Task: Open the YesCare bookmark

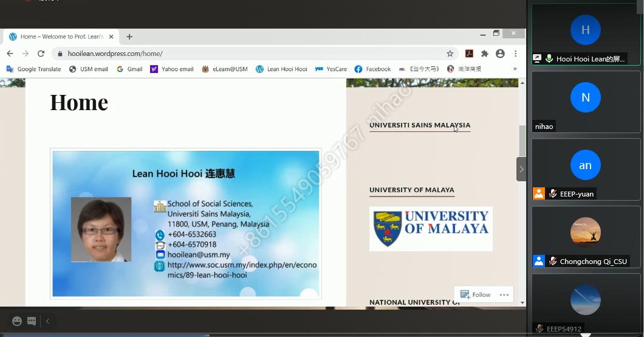Action: coord(331,69)
